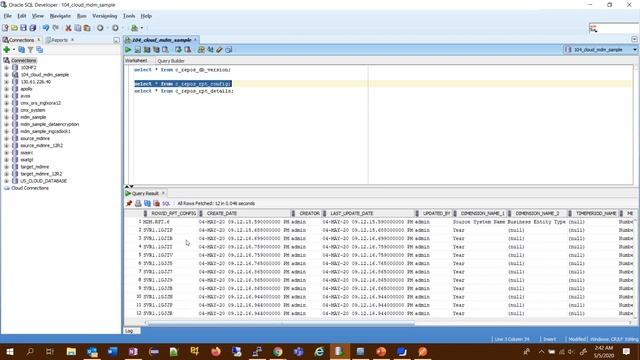Viewport: 640px width, 360px height.
Task: Click the Copy icon in main toolbar
Action: [x=78, y=28]
